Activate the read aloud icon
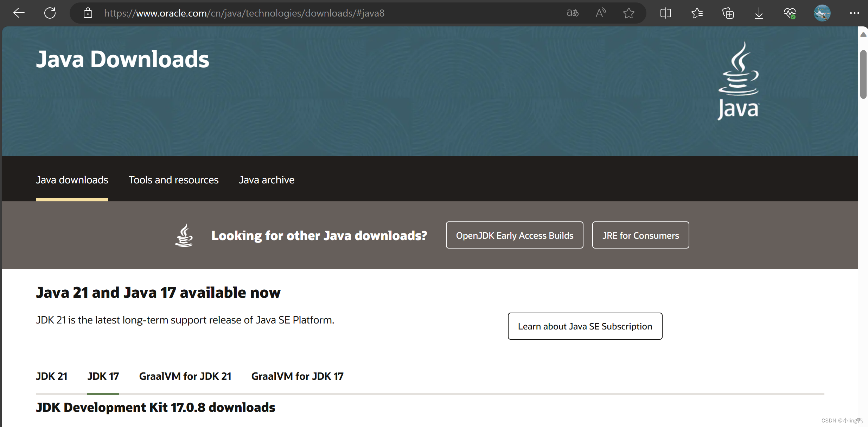The width and height of the screenshot is (868, 427). pos(601,13)
